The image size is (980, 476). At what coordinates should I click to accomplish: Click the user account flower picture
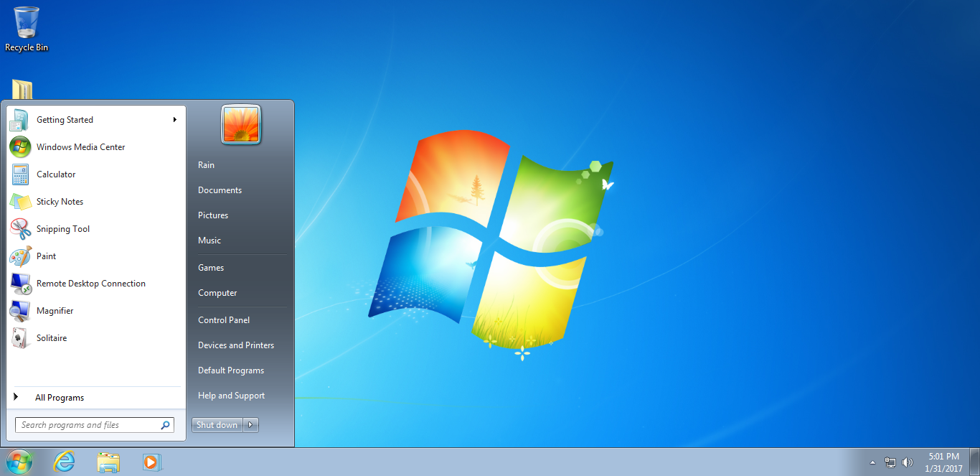click(x=241, y=125)
